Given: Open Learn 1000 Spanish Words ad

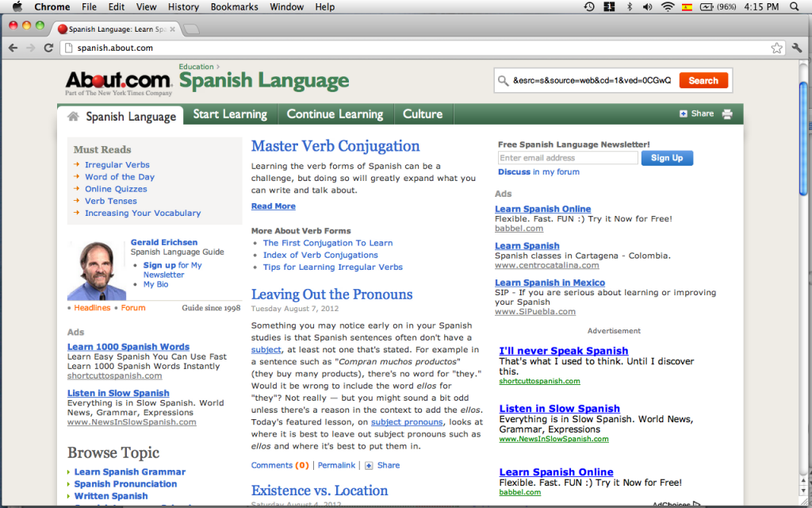Looking at the screenshot, I should click(128, 347).
